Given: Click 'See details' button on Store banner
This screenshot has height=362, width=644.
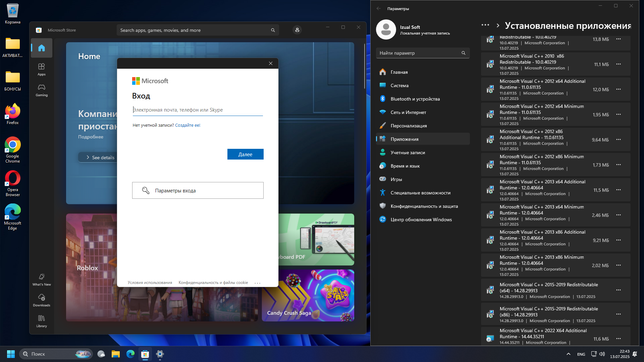Looking at the screenshot, I should pos(100,158).
